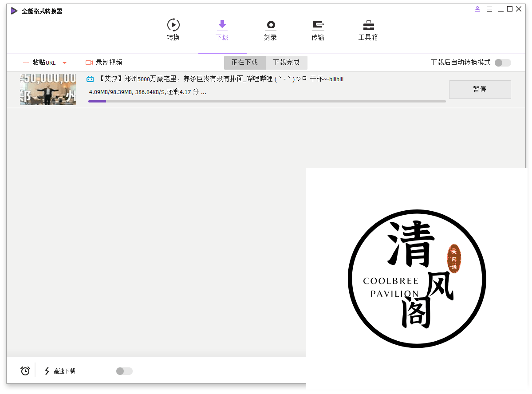This screenshot has height=394, width=532.
Task: Toggle auto-convert after download mode switch
Action: (x=503, y=63)
